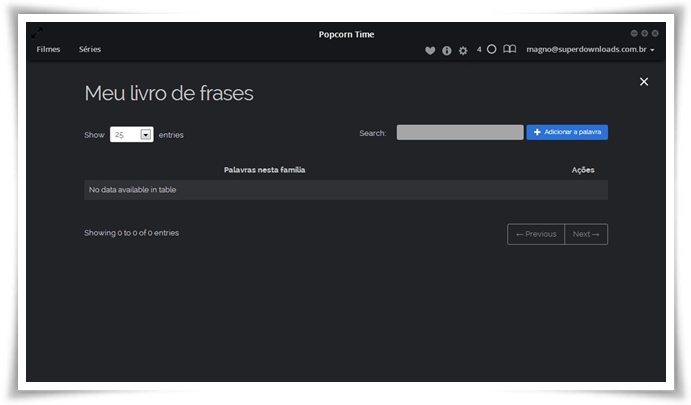This screenshot has width=691, height=405.
Task: Sort by Palavras nesta família column
Action: 264,170
